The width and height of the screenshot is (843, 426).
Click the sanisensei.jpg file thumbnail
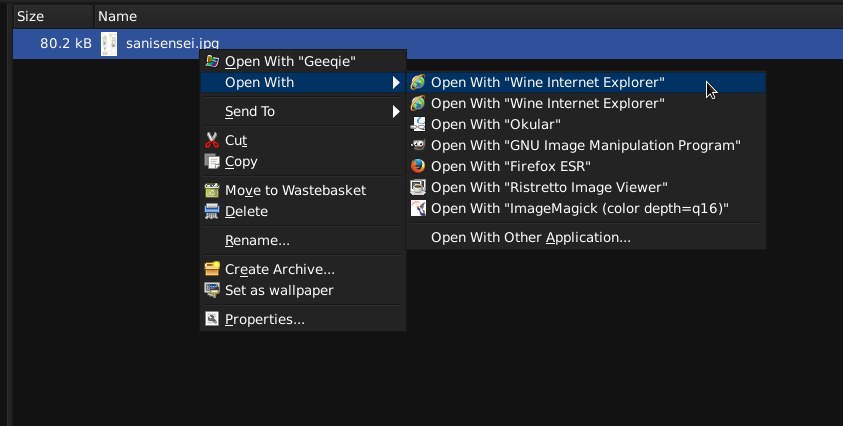pyautogui.click(x=110, y=43)
